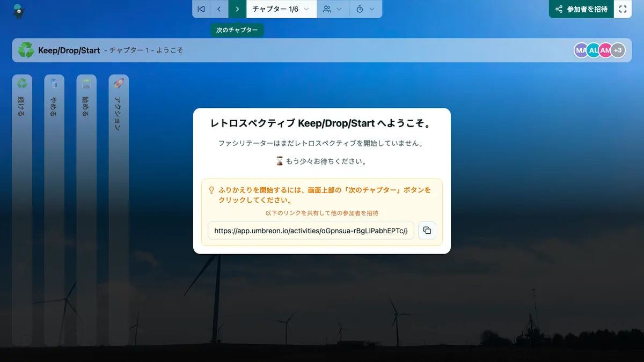Reveal hidden participants via the +3 badge
Image resolution: width=644 pixels, height=362 pixels.
point(618,50)
